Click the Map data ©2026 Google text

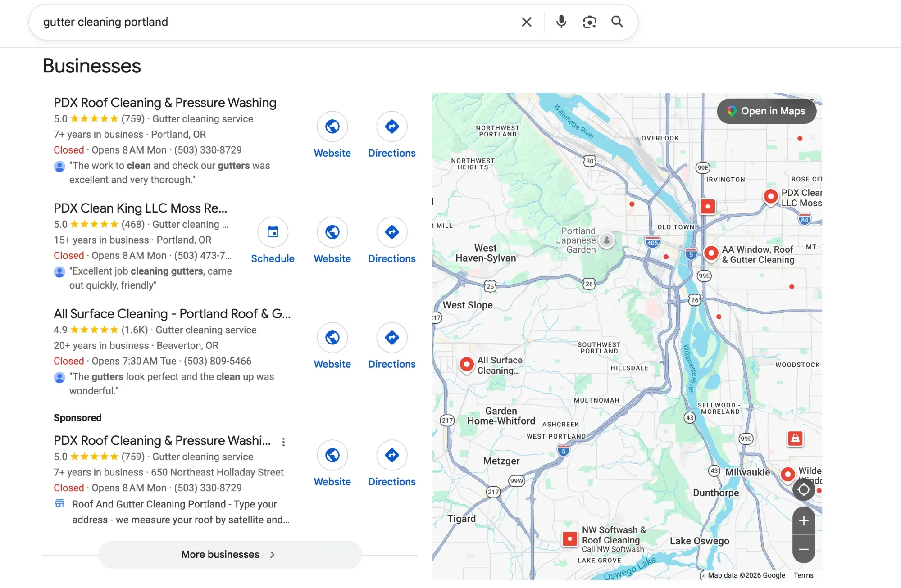click(746, 575)
